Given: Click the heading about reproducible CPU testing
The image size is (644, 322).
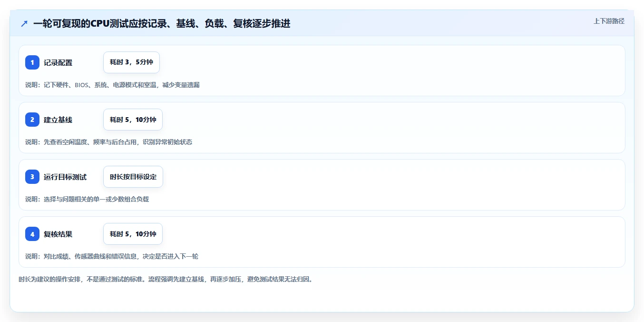Looking at the screenshot, I should (x=162, y=23).
